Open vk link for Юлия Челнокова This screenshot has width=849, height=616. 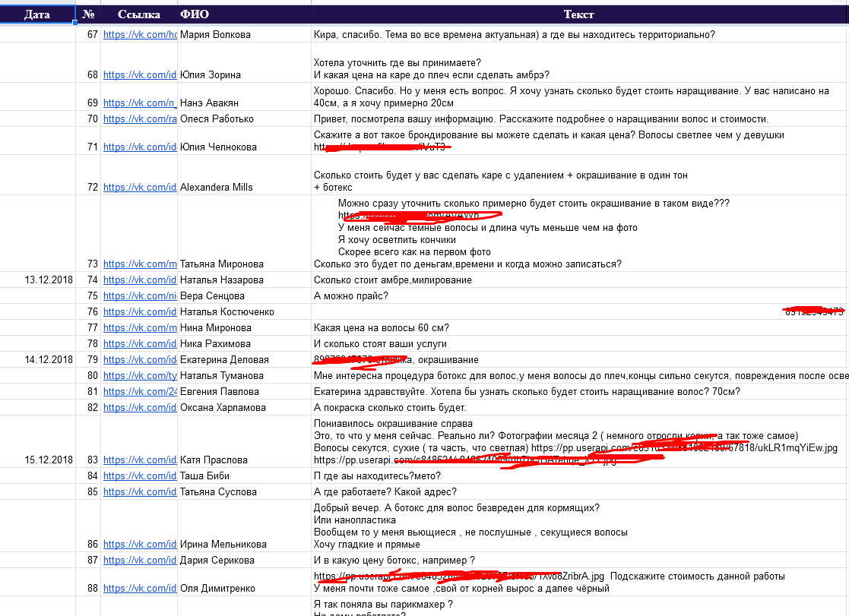(x=140, y=147)
